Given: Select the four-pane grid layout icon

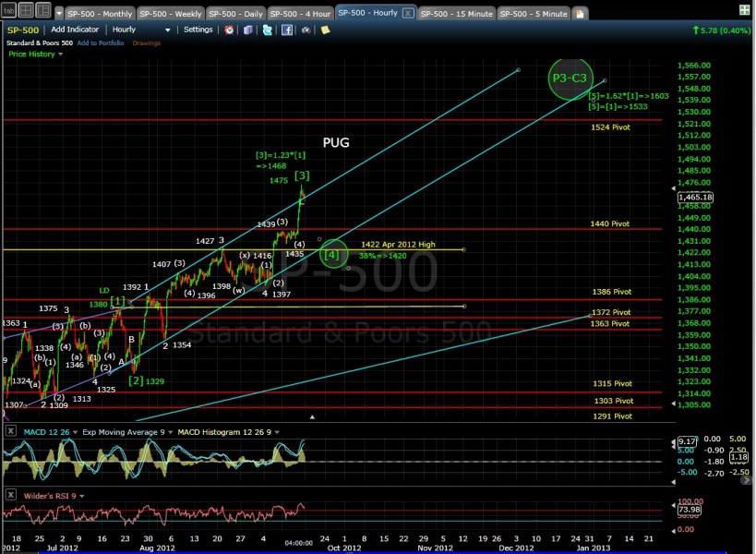Looking at the screenshot, I should point(26,10).
